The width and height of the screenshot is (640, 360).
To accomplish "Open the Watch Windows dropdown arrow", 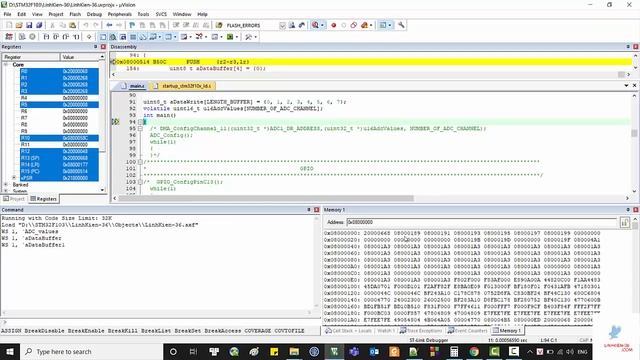I will (x=160, y=37).
